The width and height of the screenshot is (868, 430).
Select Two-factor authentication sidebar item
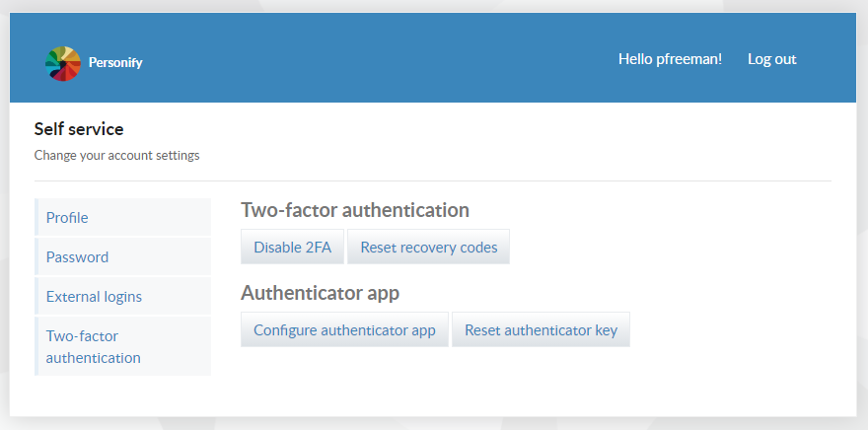click(123, 346)
